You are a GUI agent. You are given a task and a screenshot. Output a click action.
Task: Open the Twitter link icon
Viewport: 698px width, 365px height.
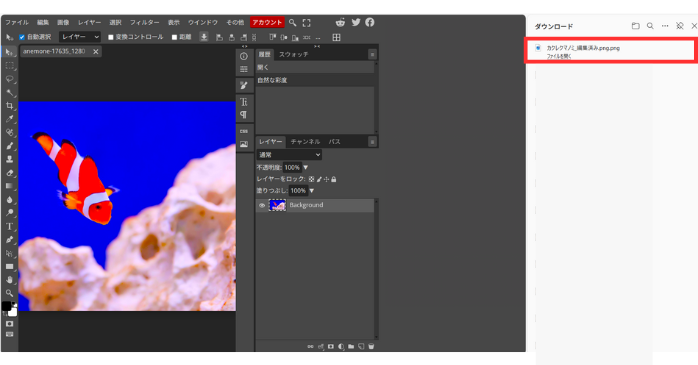pyautogui.click(x=356, y=22)
